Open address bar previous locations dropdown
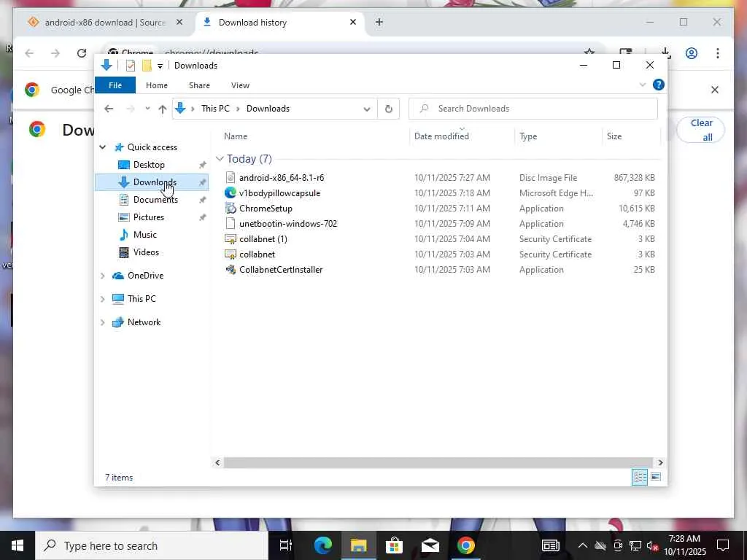The image size is (747, 560). click(367, 109)
